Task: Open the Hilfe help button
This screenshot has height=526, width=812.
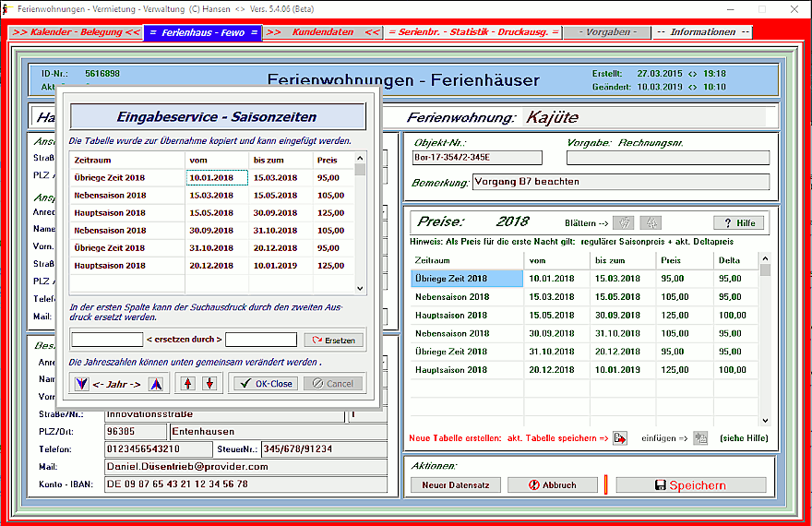Action: [x=738, y=223]
